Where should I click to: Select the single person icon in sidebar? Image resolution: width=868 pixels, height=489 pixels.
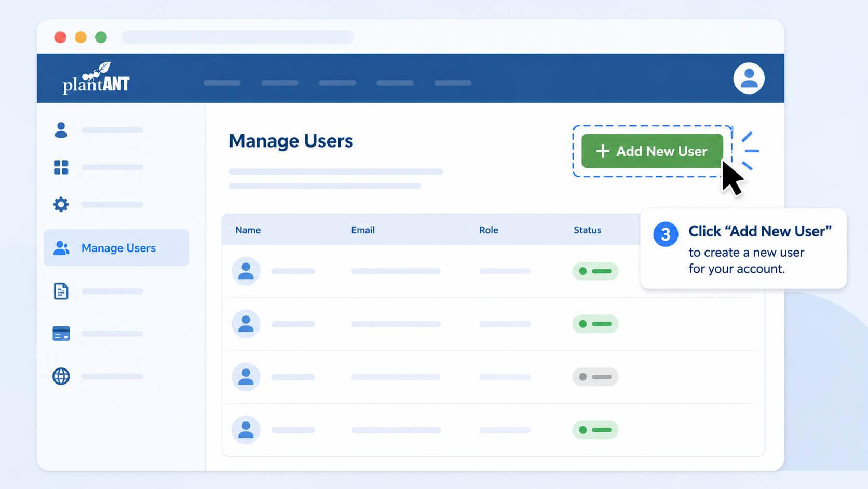pyautogui.click(x=61, y=130)
